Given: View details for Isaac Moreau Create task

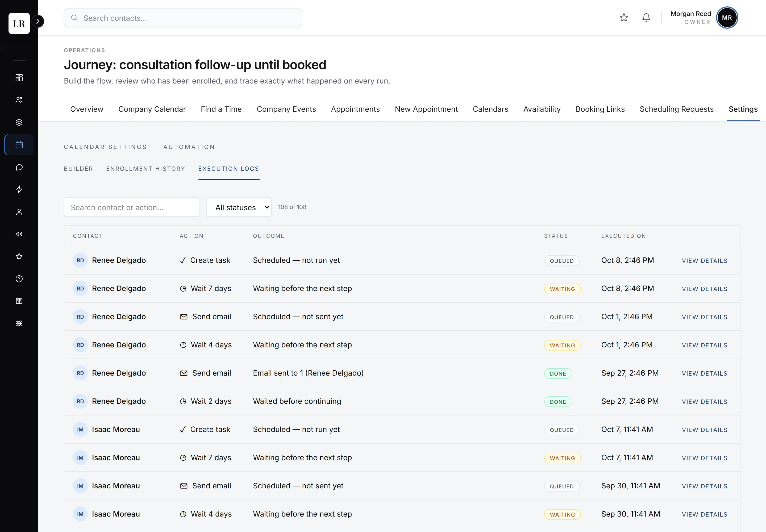Looking at the screenshot, I should (x=704, y=430).
